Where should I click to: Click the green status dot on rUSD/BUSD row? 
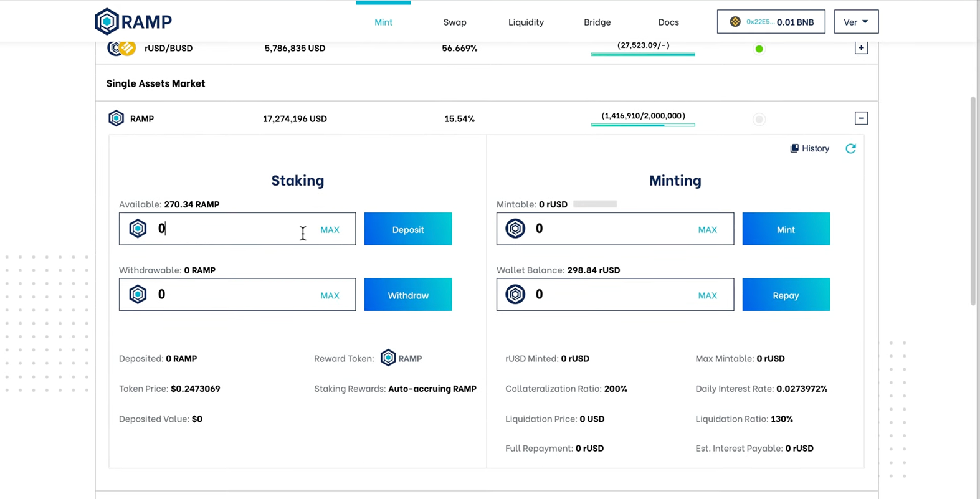click(759, 48)
